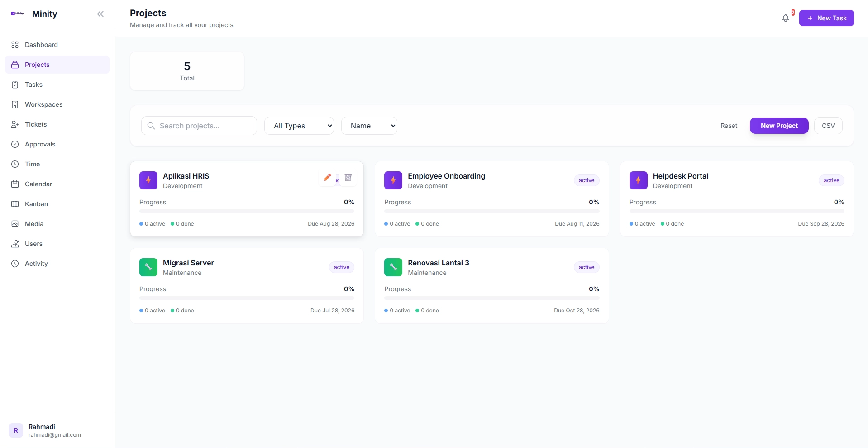Click the Calendar icon in sidebar
This screenshot has width=868, height=448.
[x=15, y=184]
